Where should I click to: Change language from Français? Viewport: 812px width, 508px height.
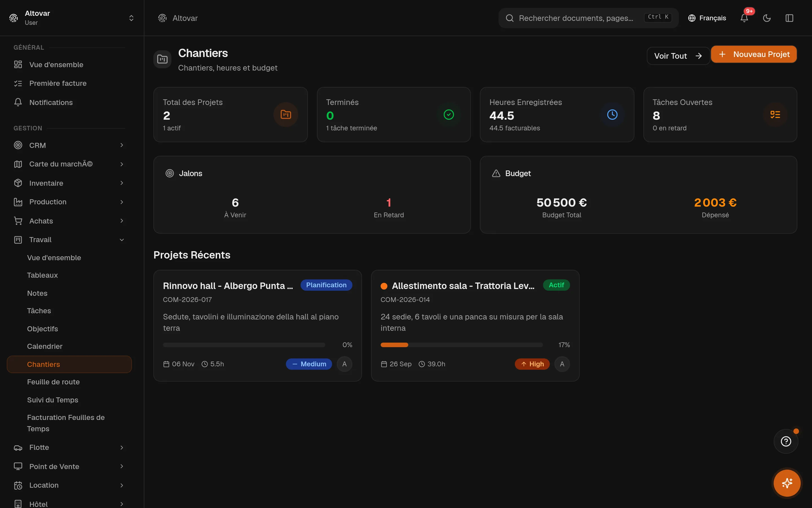707,18
